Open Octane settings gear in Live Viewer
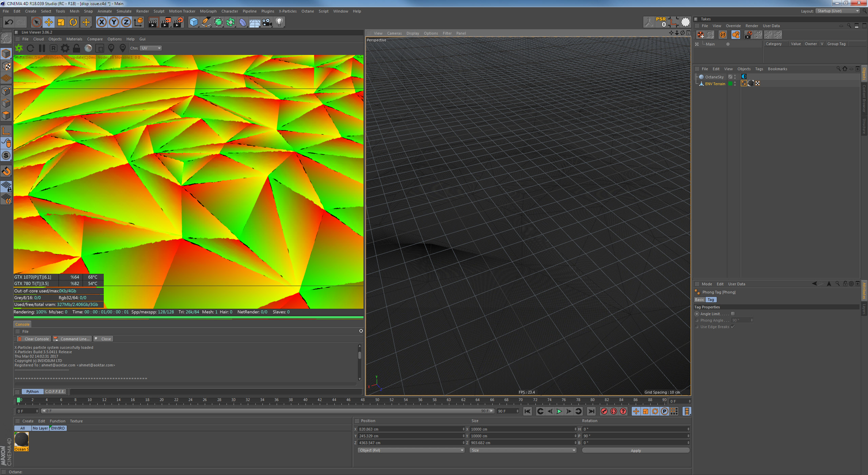 [65, 48]
